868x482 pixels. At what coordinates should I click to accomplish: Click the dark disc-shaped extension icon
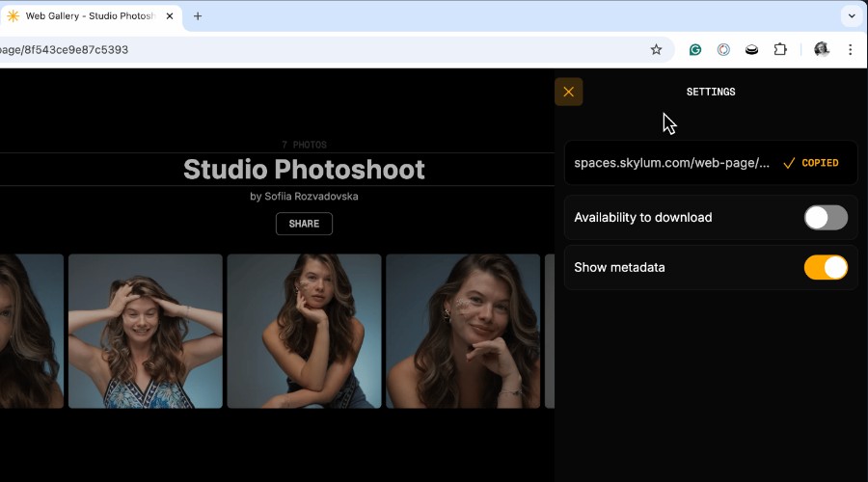pyautogui.click(x=751, y=50)
